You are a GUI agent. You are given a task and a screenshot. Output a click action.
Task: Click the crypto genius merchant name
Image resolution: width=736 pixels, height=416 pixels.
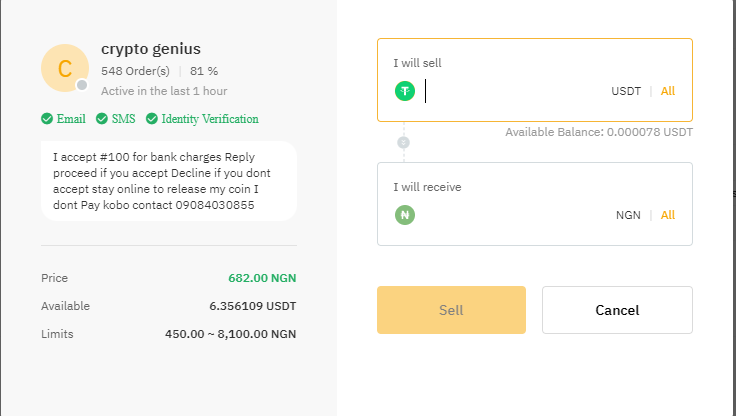pyautogui.click(x=151, y=49)
